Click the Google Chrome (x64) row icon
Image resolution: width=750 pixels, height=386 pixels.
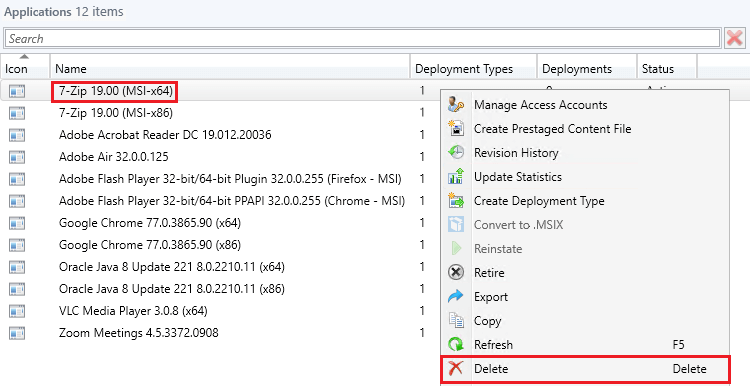(17, 223)
